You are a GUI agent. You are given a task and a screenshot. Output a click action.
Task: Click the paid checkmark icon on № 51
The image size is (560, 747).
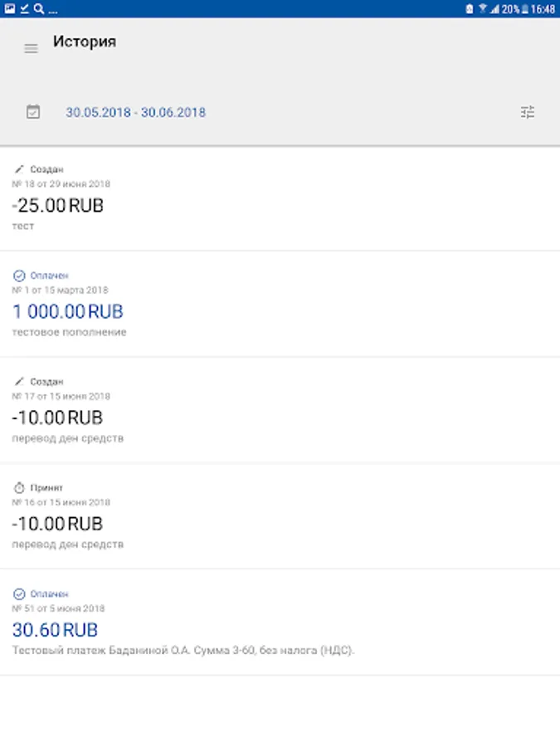coord(19,594)
